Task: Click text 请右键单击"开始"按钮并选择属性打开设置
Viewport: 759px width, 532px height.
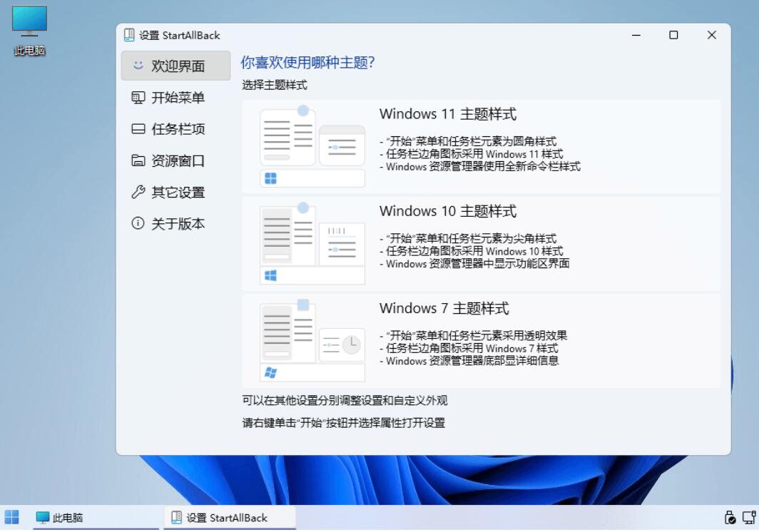Action: 343,423
